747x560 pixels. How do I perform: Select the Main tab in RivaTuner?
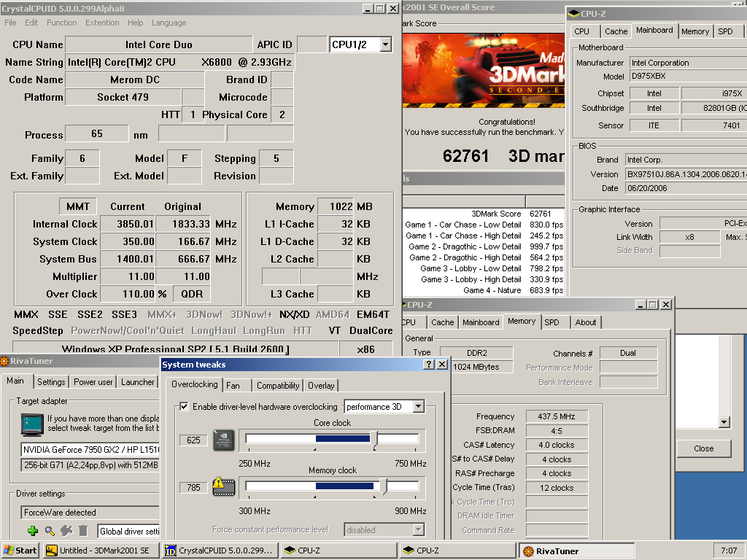[x=15, y=381]
